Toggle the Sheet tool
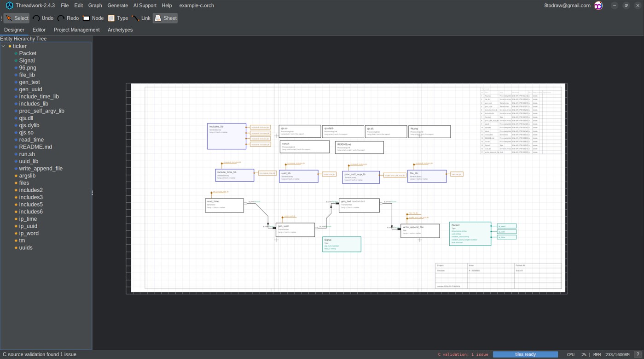This screenshot has width=644, height=359. coord(166,18)
